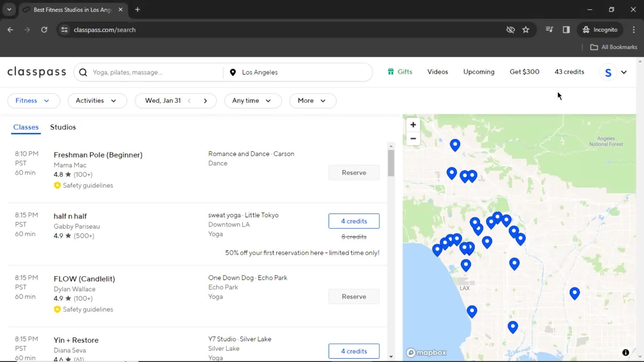644x362 pixels.
Task: Open Romance and Dance · Carson studio link
Action: [x=251, y=154]
